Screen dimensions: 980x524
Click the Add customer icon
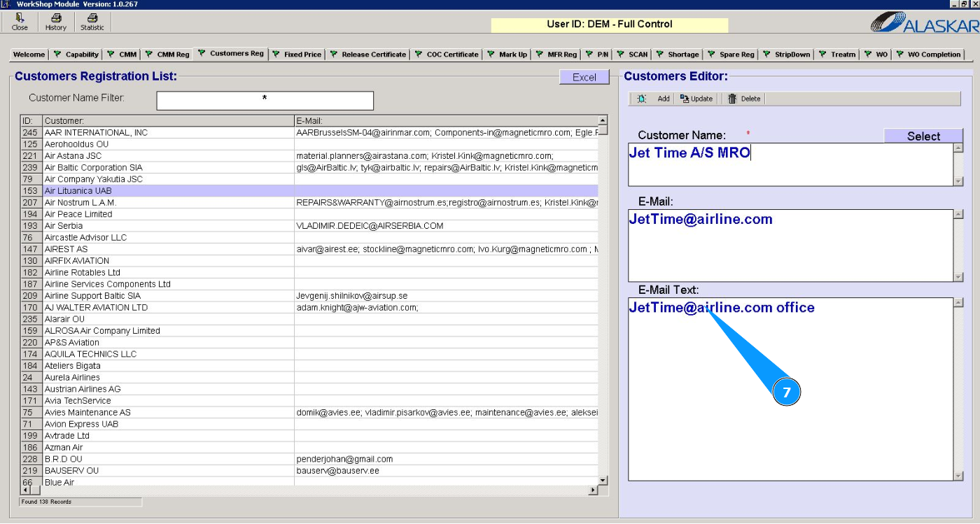click(x=642, y=99)
